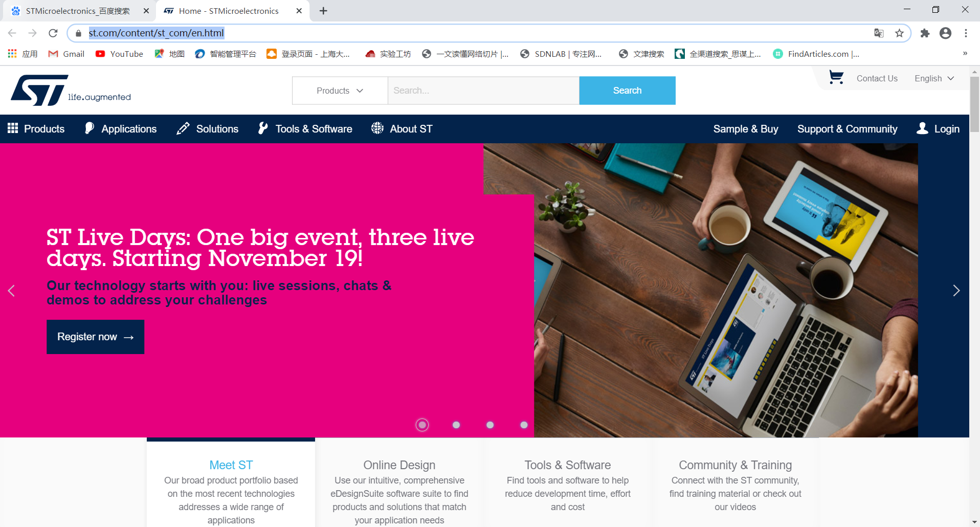Open the Tools & Software navigation menu
This screenshot has width=980, height=527.
305,128
